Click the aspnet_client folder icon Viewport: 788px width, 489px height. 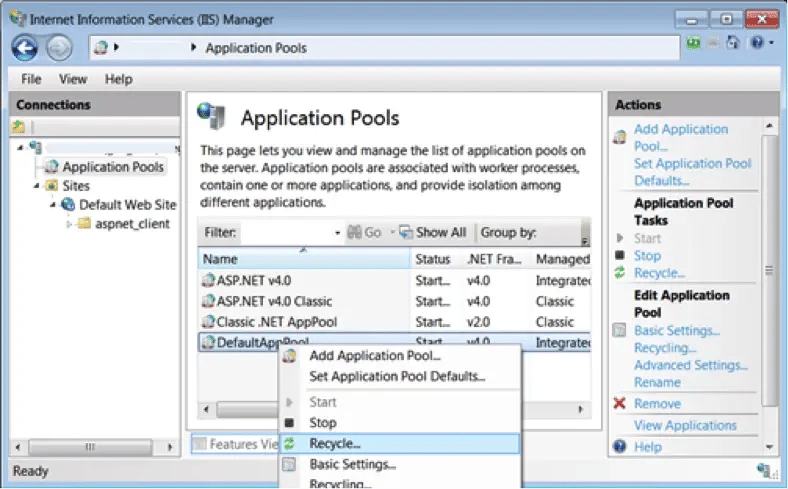84,224
